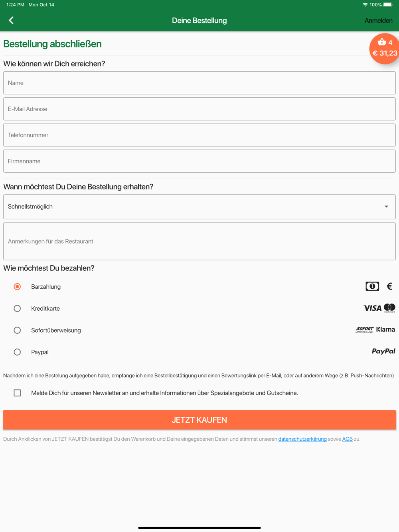This screenshot has height=532, width=399.
Task: Tap Anmelden in the header
Action: [x=378, y=21]
